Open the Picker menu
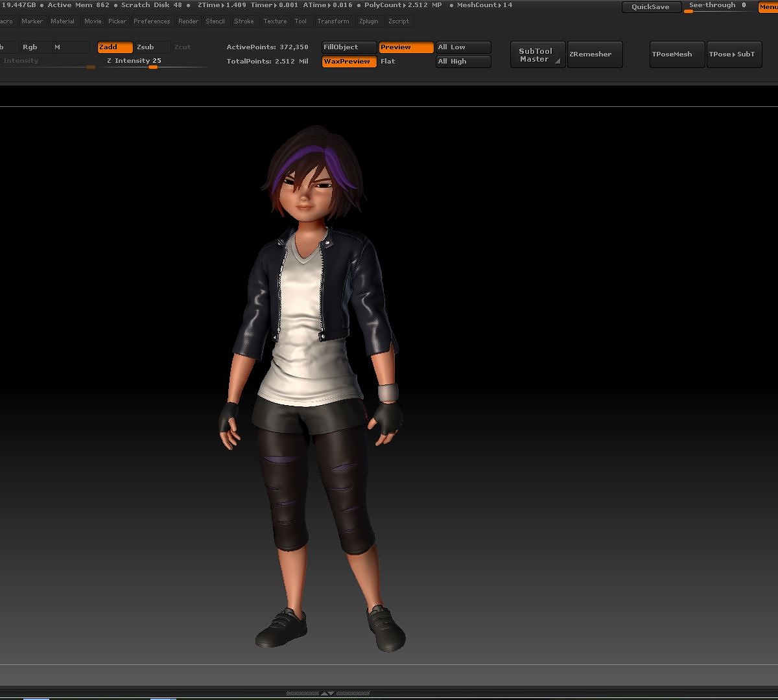 tap(117, 21)
